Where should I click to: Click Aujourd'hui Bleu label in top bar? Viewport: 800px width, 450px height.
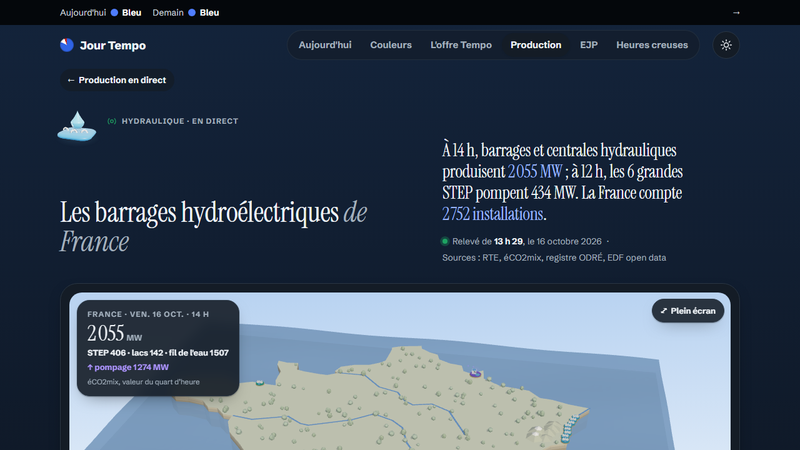click(101, 13)
